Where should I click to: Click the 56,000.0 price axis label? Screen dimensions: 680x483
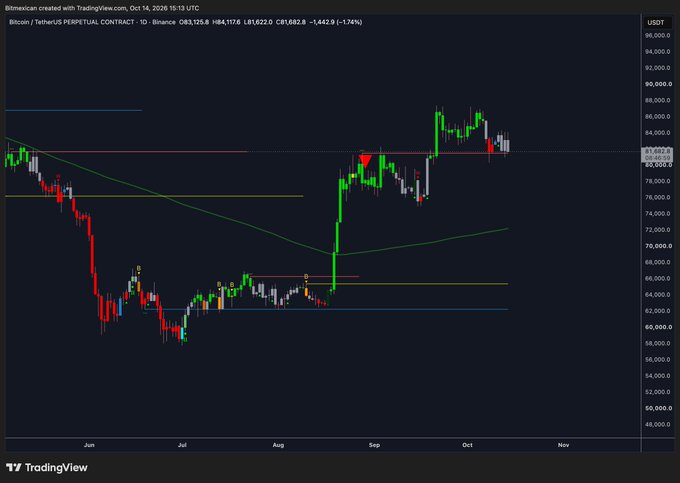coord(657,359)
